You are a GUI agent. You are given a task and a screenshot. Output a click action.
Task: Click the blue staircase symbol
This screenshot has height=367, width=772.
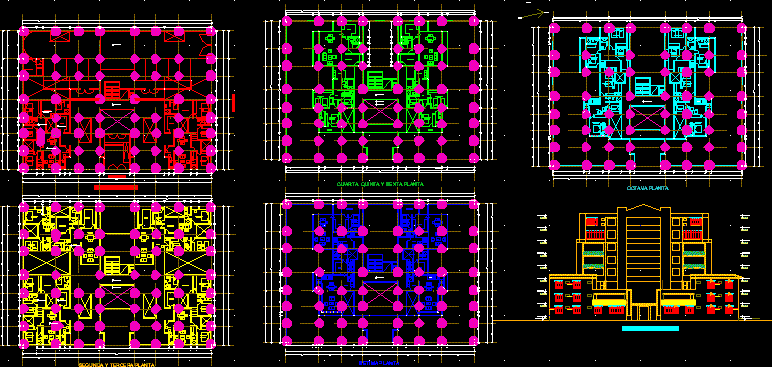tap(375, 264)
